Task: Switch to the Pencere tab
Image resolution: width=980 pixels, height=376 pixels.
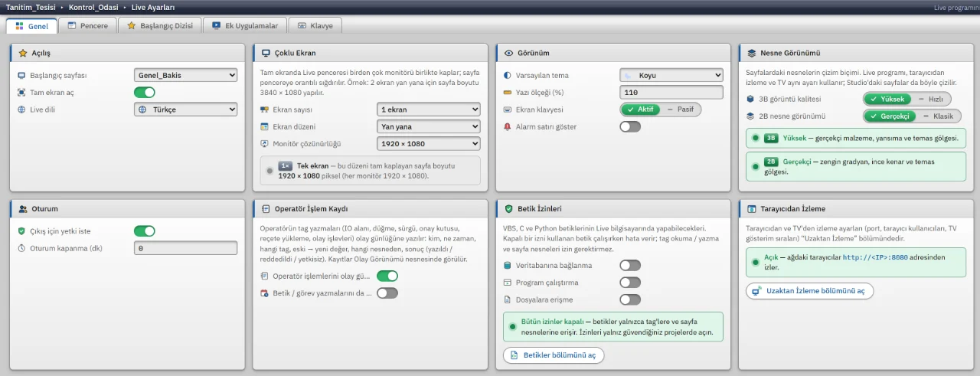Action: point(88,26)
